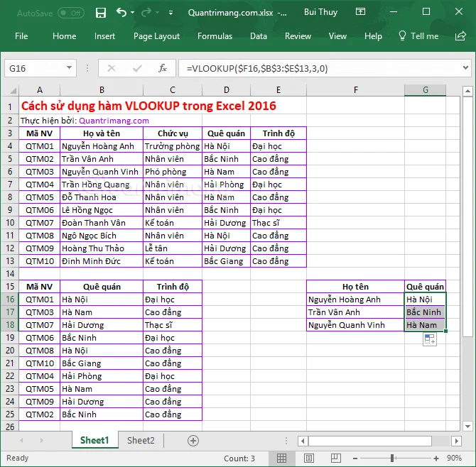Click cell G17 containing Bắc Ninh
Screen dimensions: 476x467
tap(425, 312)
